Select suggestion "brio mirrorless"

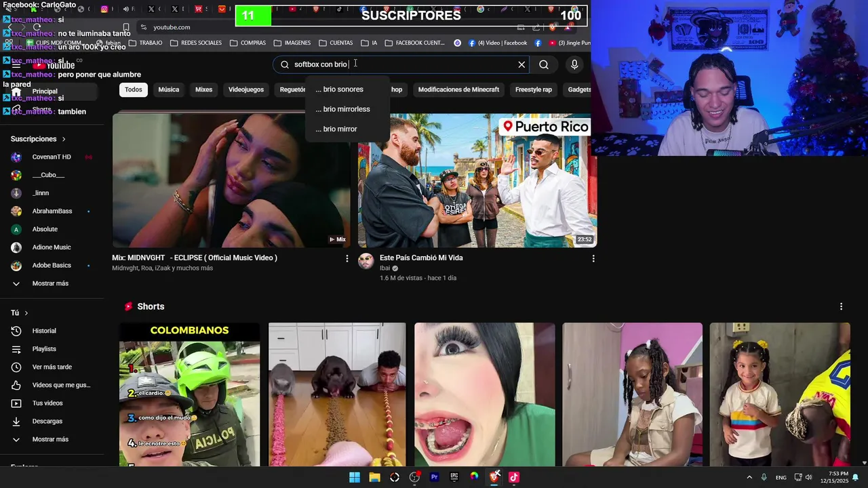347,109
